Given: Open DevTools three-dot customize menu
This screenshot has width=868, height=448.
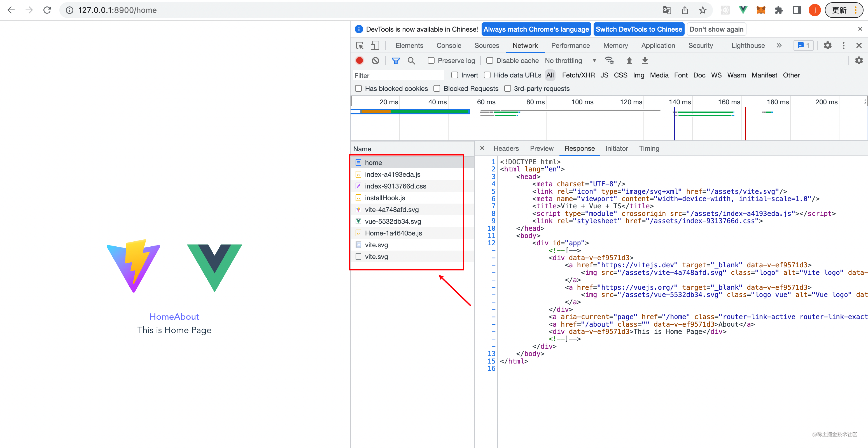Looking at the screenshot, I should (x=843, y=45).
